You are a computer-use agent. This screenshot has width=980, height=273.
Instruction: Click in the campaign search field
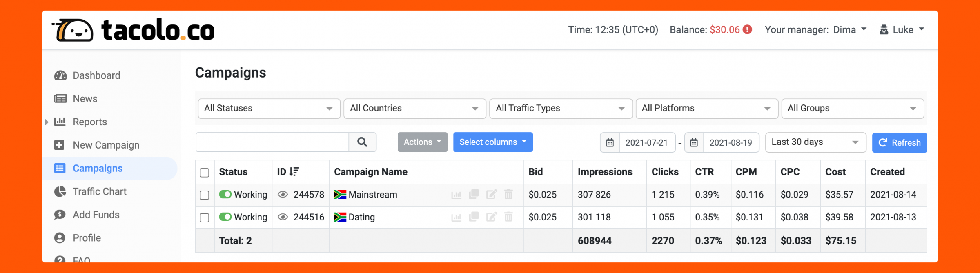click(272, 142)
